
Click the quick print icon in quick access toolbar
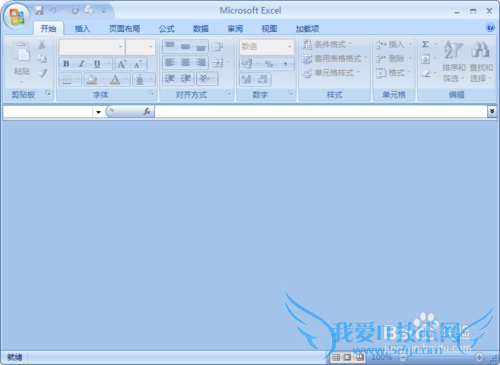pyautogui.click(x=89, y=11)
